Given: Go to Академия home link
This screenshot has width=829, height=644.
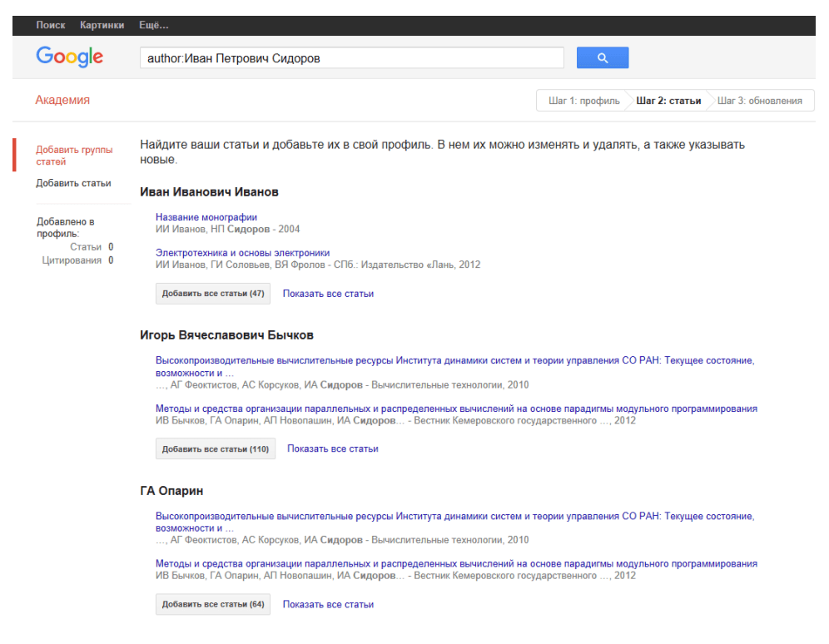Looking at the screenshot, I should [x=62, y=100].
